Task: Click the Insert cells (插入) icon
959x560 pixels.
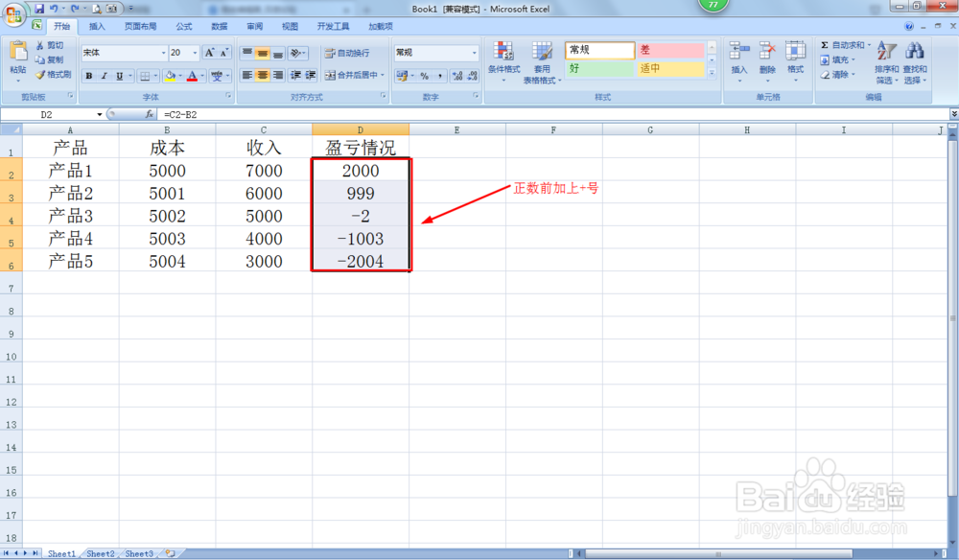Action: (739, 52)
